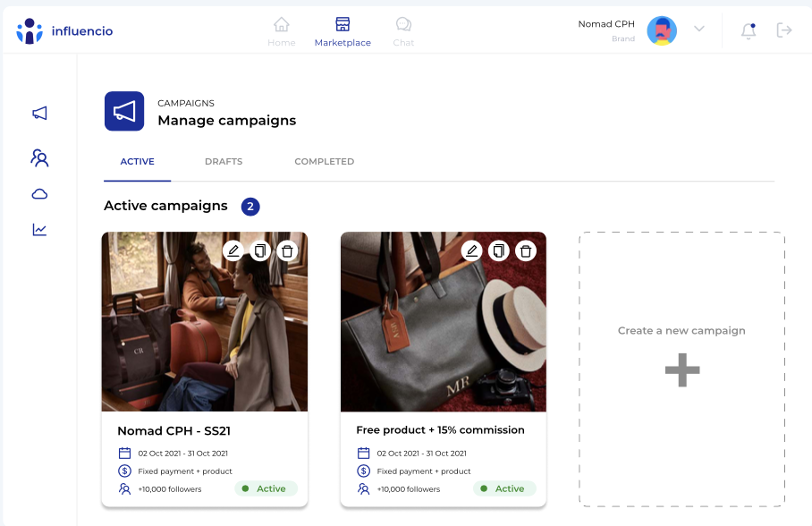This screenshot has height=526, width=812.
Task: Go to Home in top navigation
Action: click(x=282, y=31)
